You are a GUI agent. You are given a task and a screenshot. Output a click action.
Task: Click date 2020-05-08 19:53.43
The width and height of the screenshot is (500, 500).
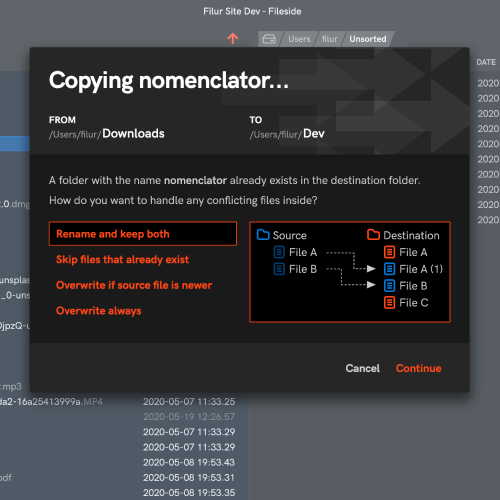coord(189,462)
